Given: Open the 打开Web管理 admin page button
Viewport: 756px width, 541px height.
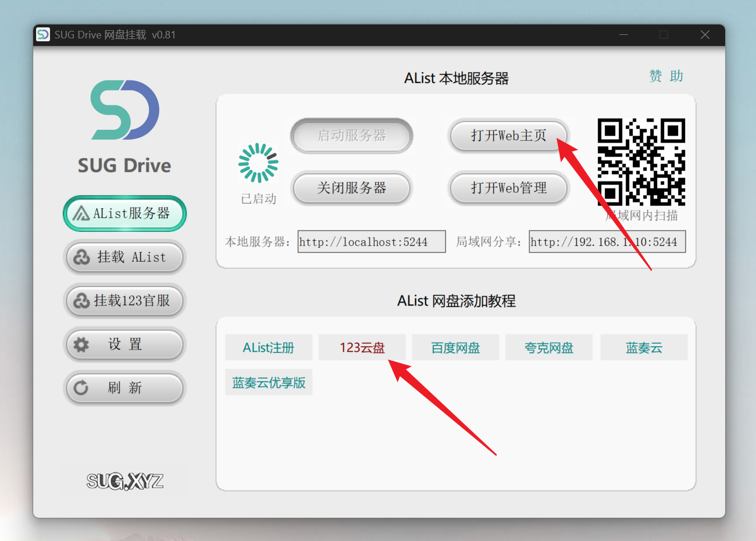Looking at the screenshot, I should tap(508, 188).
